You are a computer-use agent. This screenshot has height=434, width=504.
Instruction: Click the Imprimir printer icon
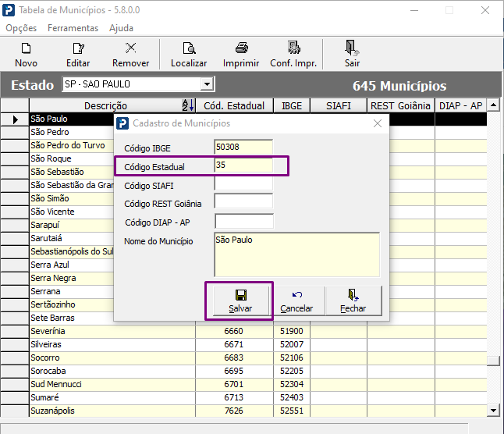point(241,48)
